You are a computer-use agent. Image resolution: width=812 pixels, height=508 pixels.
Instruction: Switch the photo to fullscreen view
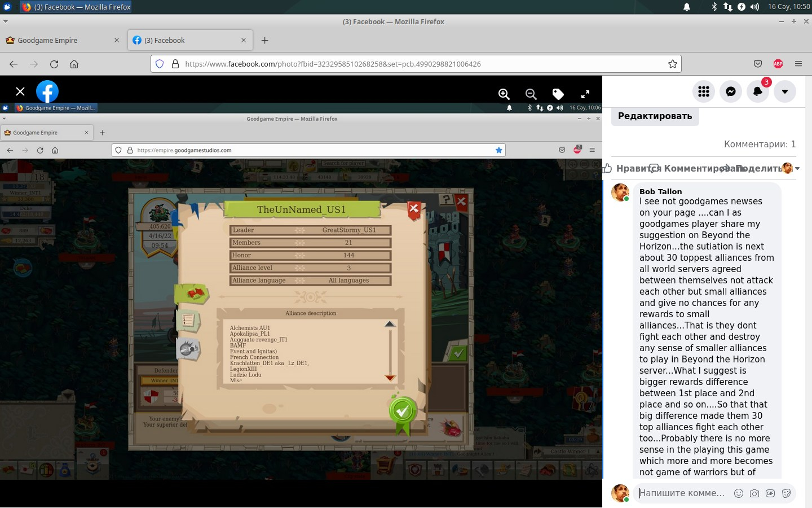585,94
